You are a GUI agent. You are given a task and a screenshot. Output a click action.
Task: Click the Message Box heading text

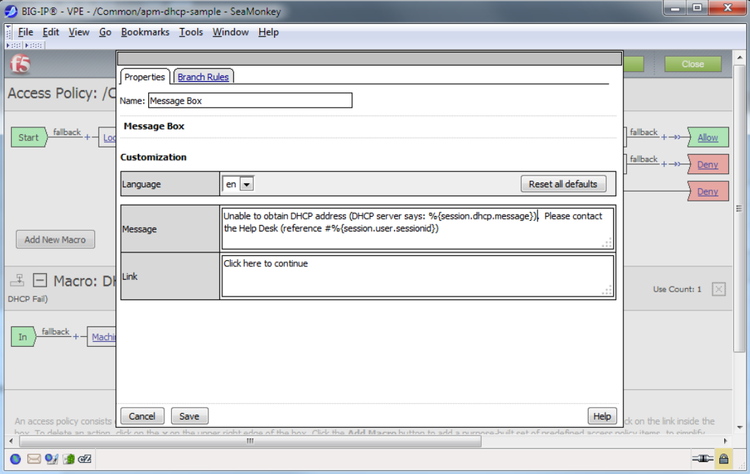click(x=154, y=126)
